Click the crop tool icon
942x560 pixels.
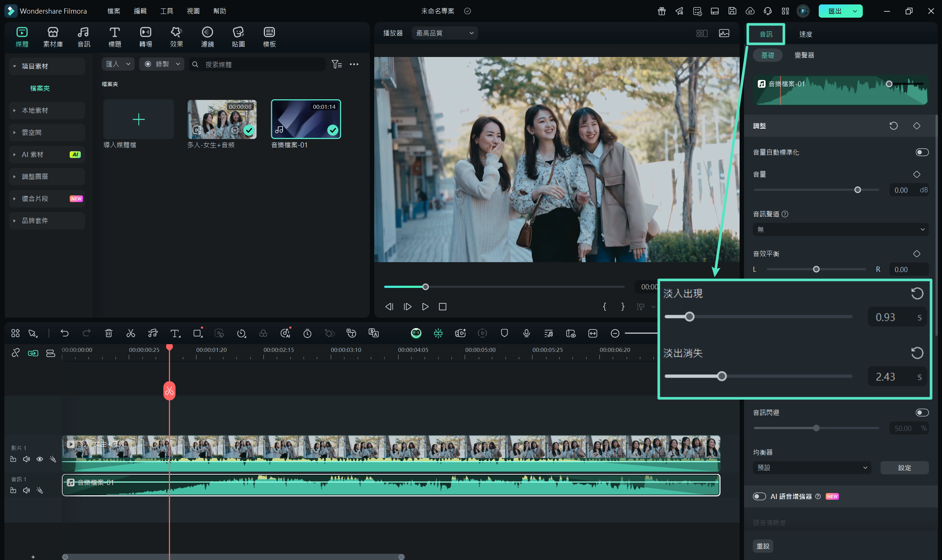[x=198, y=333]
